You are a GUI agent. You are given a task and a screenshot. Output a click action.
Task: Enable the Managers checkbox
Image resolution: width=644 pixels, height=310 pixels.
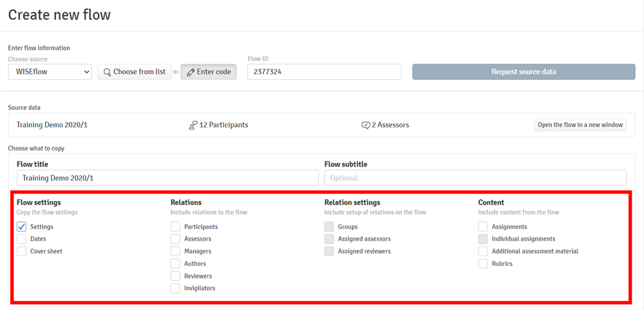(x=175, y=251)
